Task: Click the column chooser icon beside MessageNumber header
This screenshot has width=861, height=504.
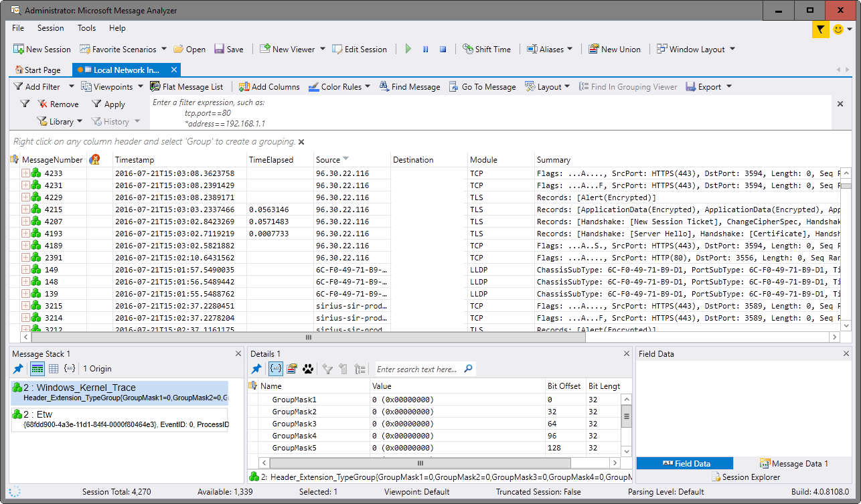Action: [x=15, y=159]
